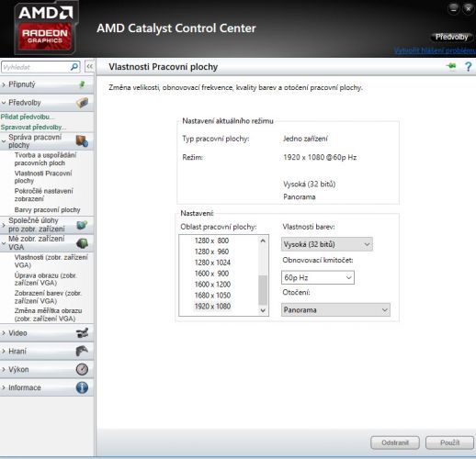Open Změna měřítka obrazu (zobr. zařízení VGA)
The width and height of the screenshot is (476, 459).
point(48,315)
